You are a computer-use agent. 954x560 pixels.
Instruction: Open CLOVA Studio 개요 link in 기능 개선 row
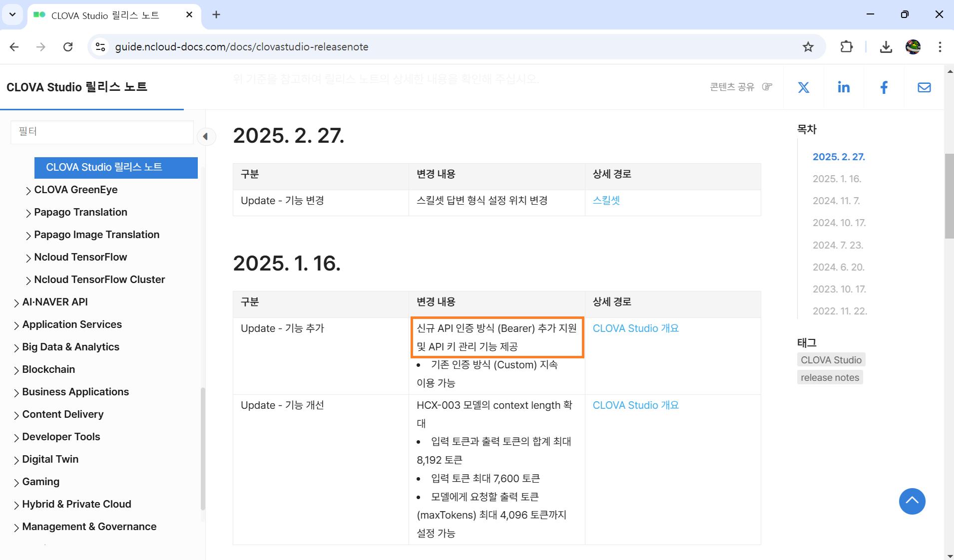click(635, 405)
